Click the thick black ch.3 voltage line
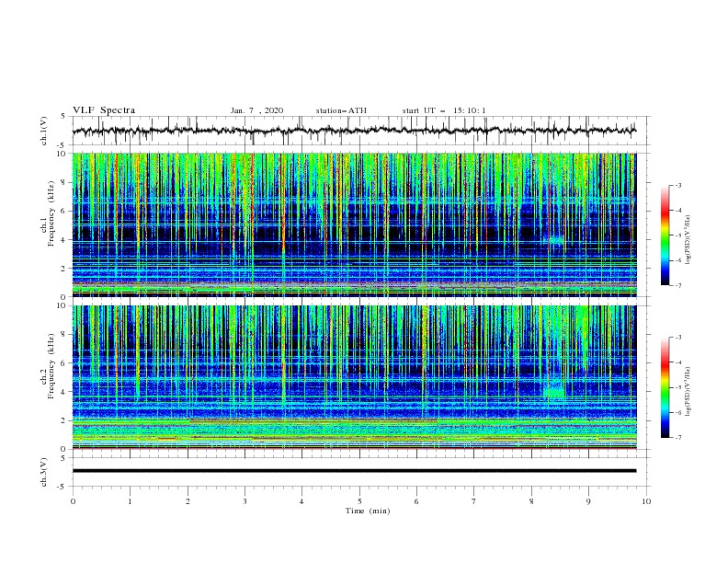 354,471
